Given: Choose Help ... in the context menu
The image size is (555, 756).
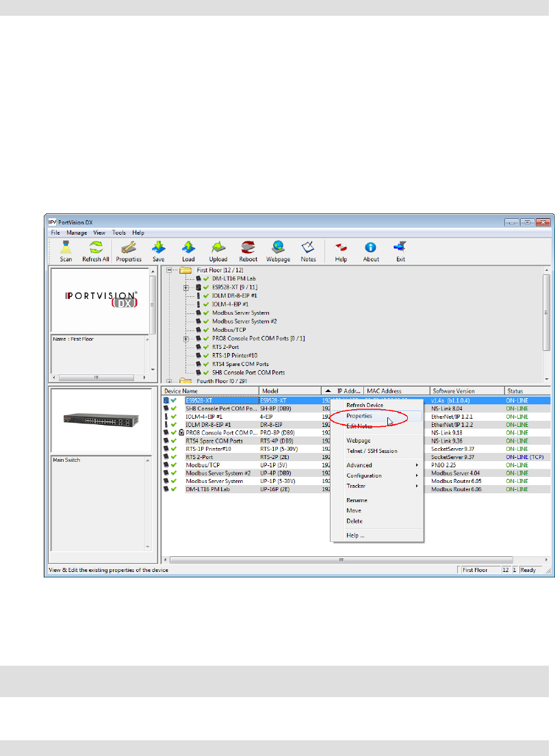Looking at the screenshot, I should [377, 536].
